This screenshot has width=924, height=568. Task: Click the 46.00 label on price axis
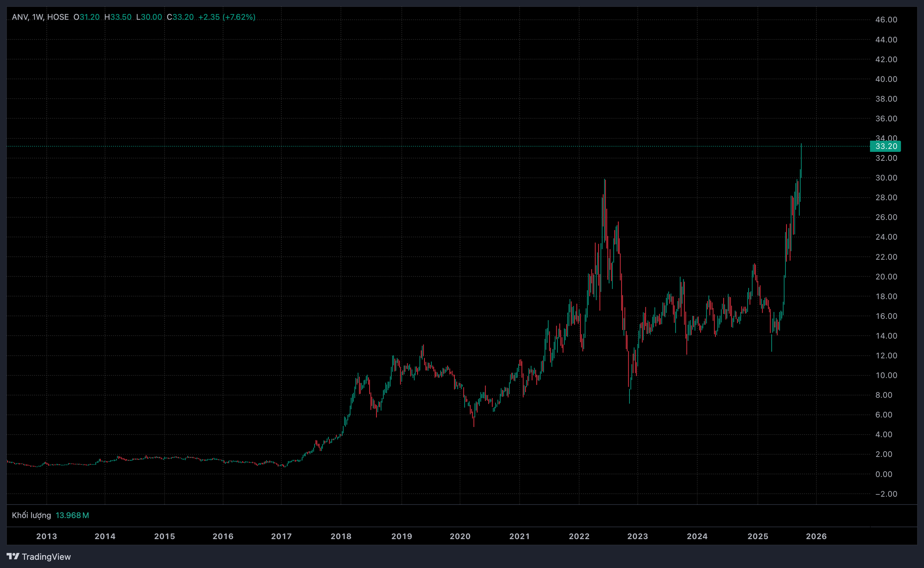pyautogui.click(x=886, y=19)
